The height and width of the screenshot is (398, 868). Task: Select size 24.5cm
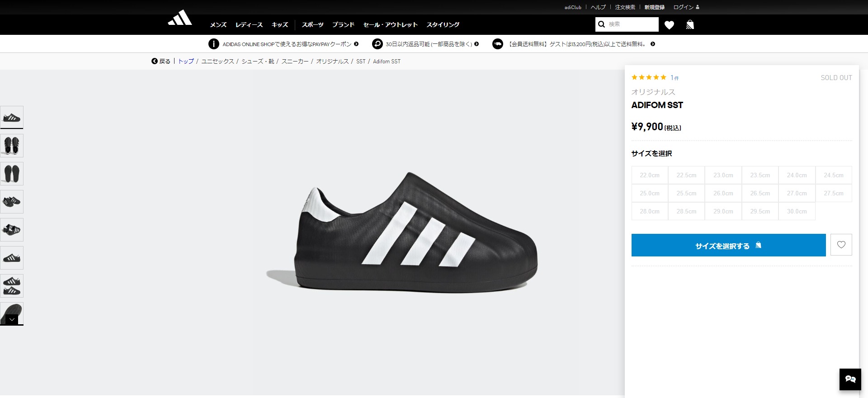pos(834,175)
